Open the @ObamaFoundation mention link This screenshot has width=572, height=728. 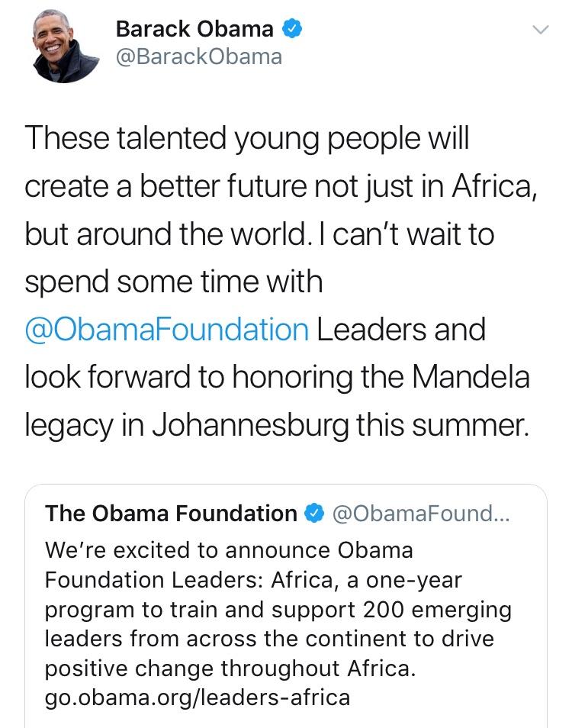coord(166,329)
